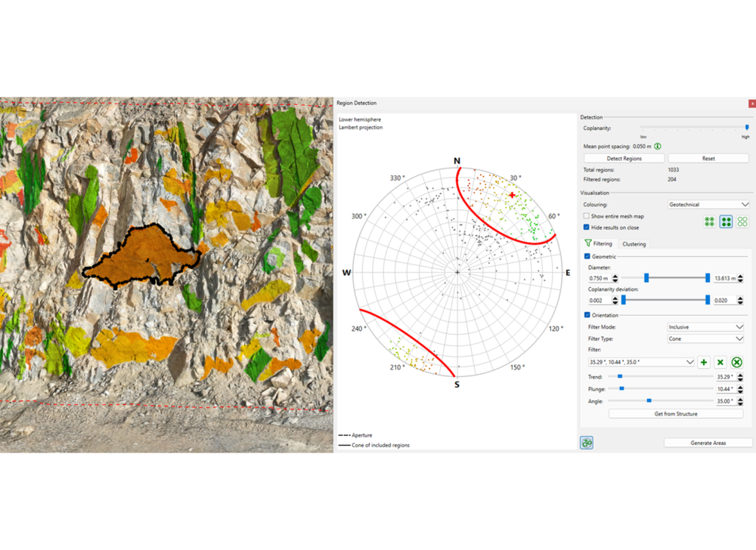Click the Generate Areas button
The image size is (756, 550).
coord(708,443)
